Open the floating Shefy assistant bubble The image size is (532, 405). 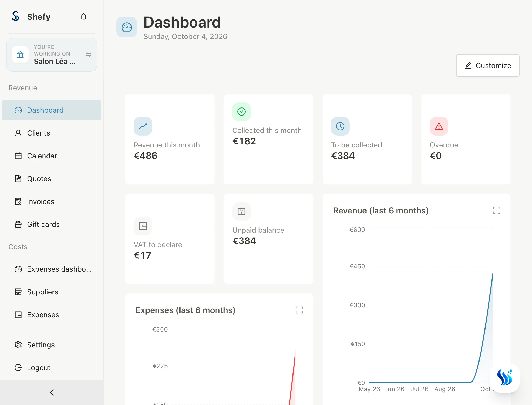[x=505, y=378]
